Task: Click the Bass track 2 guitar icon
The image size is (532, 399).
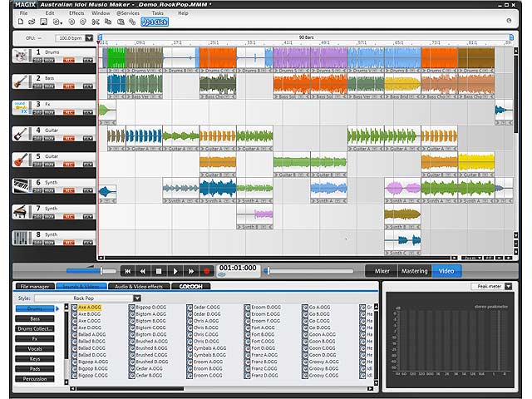Action: [22, 81]
